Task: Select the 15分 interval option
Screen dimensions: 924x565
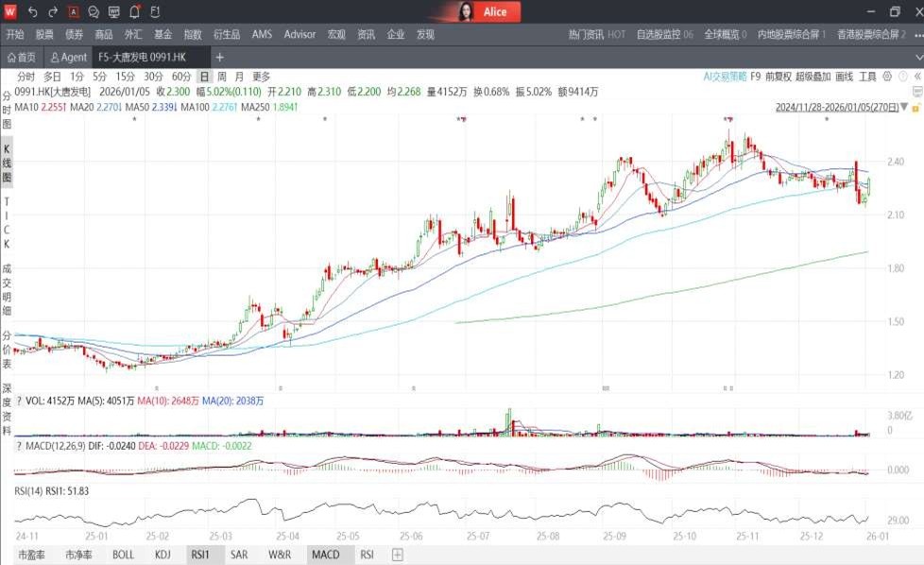Action: coord(125,77)
